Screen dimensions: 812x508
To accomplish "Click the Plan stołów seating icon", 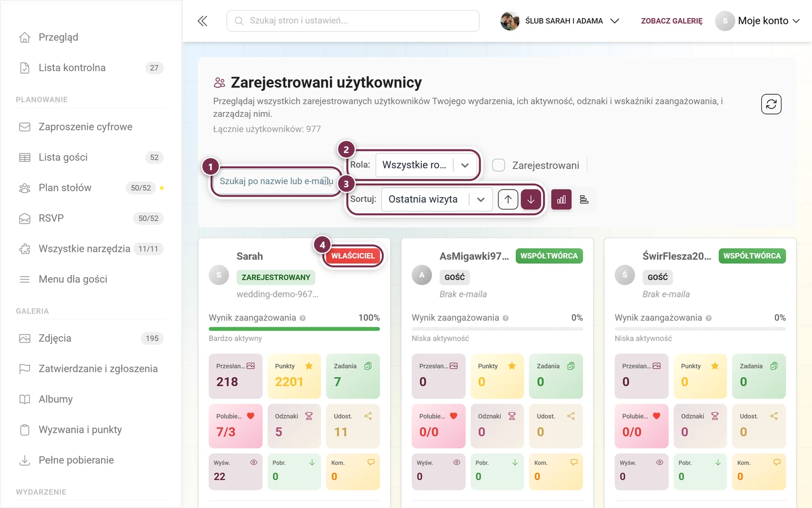I will (x=25, y=188).
